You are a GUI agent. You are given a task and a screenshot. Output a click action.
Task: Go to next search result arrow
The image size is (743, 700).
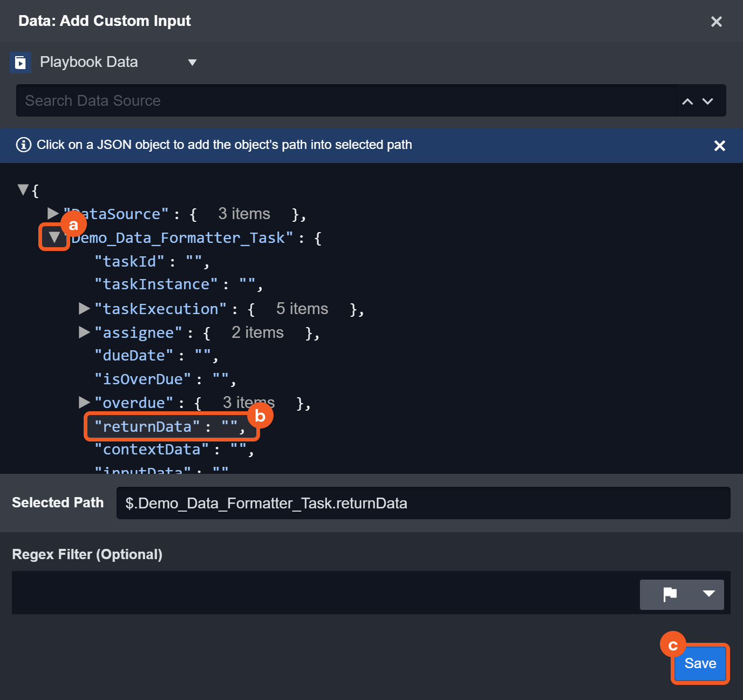click(x=708, y=101)
